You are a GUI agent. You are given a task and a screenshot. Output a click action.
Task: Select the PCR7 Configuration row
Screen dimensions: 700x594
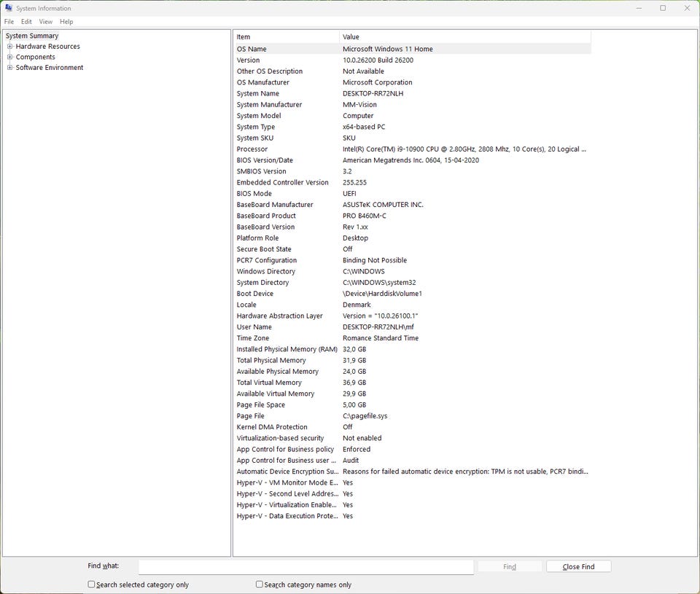tap(412, 260)
